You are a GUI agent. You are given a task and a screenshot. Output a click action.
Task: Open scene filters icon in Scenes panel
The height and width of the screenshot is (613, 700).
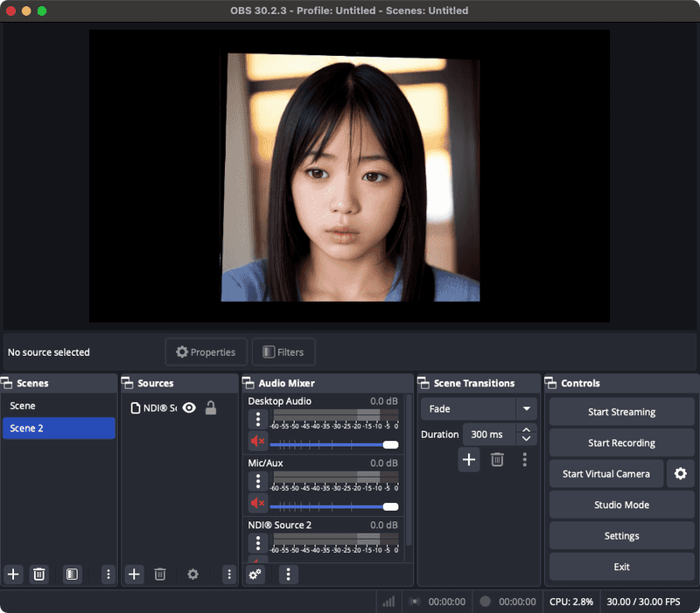tap(72, 575)
